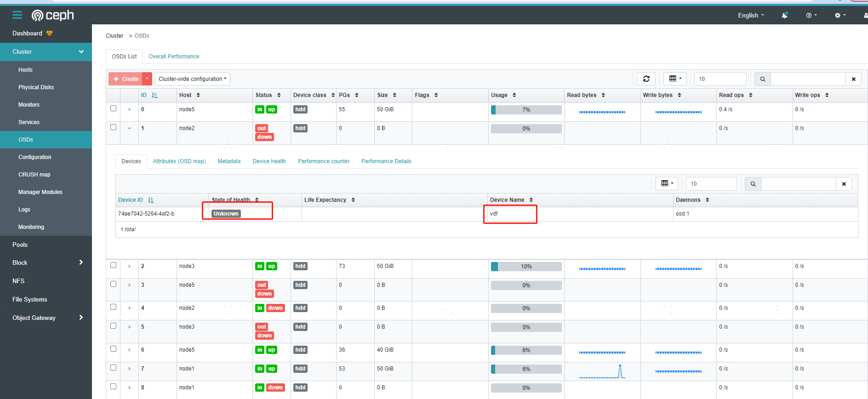This screenshot has width=868, height=399.
Task: Open the notifications bell icon
Action: 784,15
